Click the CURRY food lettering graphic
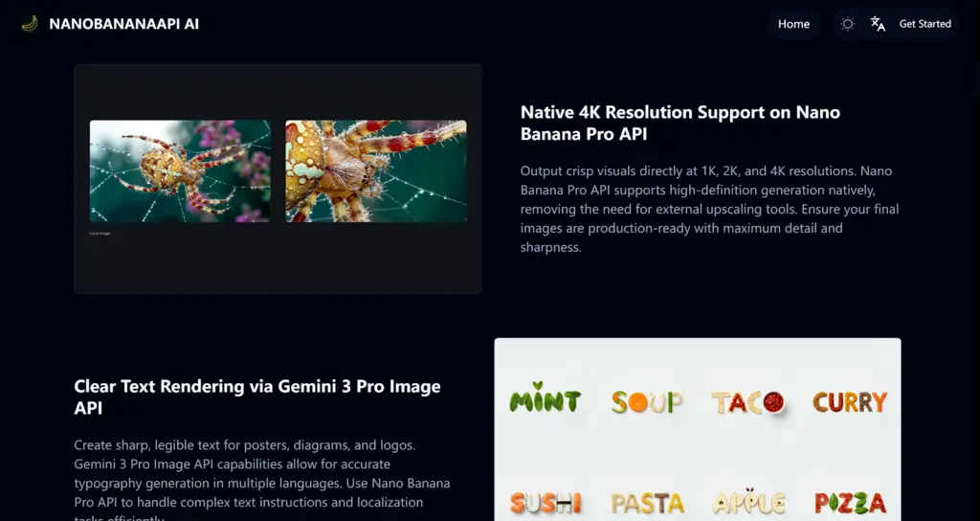Viewport: 980px width, 521px height. click(850, 402)
